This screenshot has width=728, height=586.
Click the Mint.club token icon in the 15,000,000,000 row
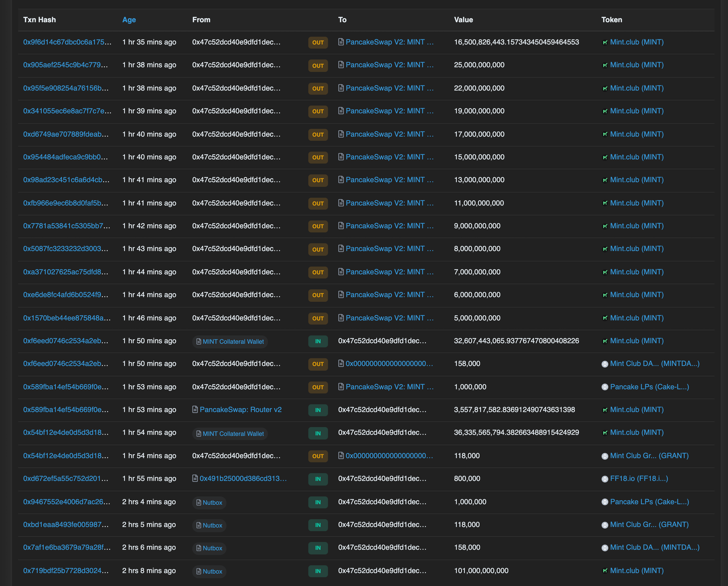tap(605, 157)
